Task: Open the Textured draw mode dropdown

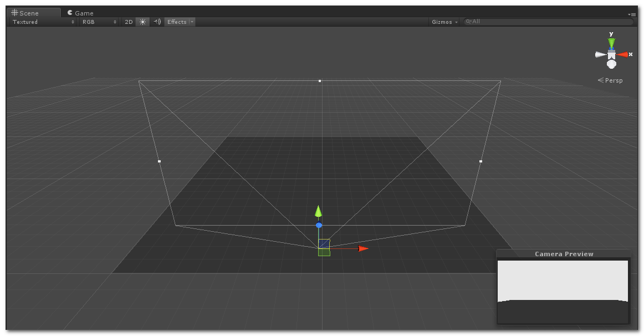Action: click(x=43, y=22)
